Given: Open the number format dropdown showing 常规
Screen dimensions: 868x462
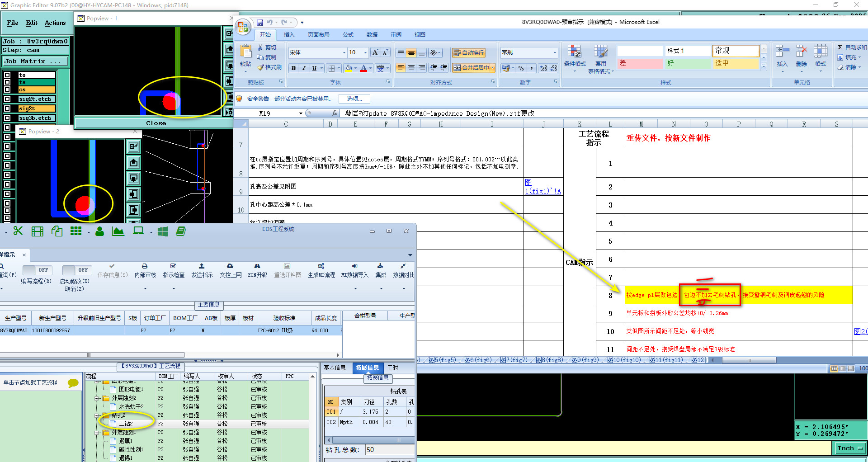Looking at the screenshot, I should (555, 52).
